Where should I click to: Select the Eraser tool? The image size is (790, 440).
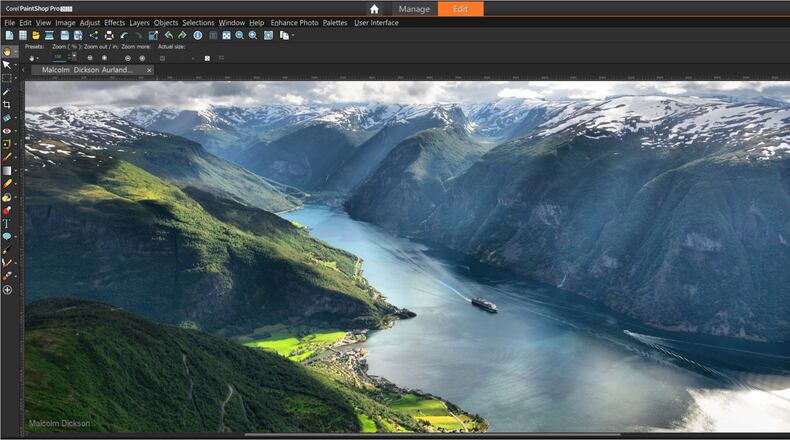(x=7, y=184)
